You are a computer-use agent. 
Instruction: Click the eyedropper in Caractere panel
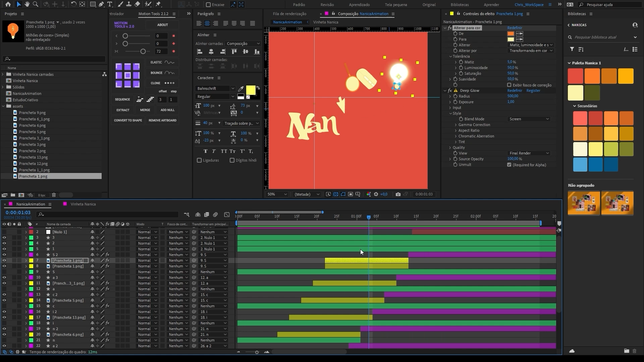pos(240,89)
